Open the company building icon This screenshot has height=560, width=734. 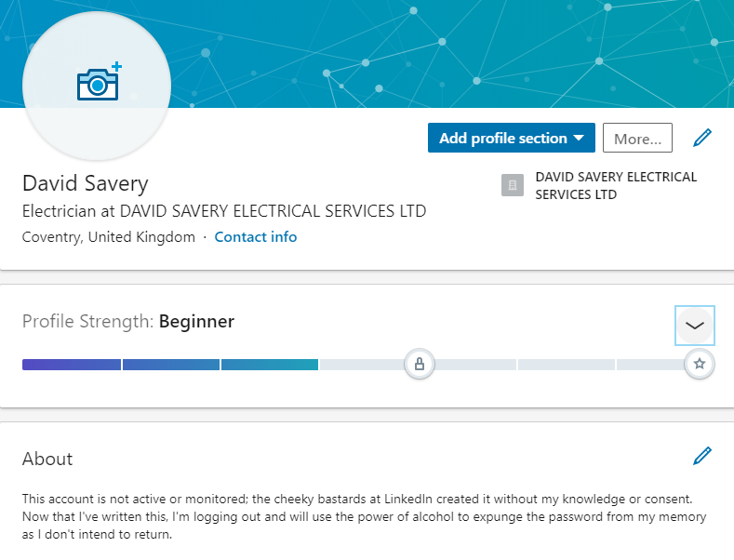click(513, 185)
